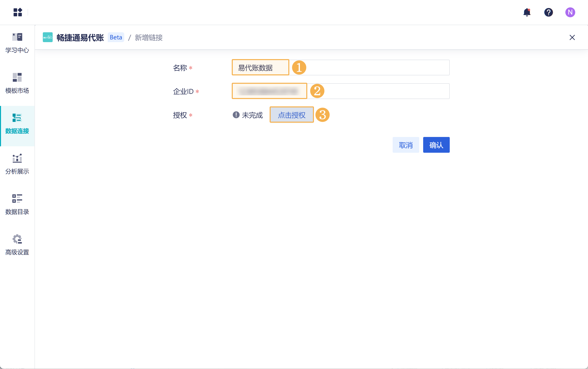Select the 数据连接 sidebar icon
This screenshot has height=369, width=588.
[x=17, y=123]
